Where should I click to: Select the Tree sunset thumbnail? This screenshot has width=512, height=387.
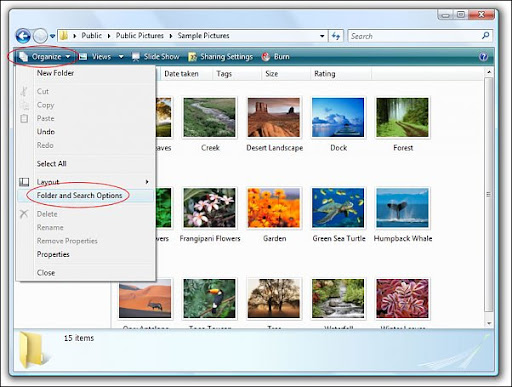point(274,298)
